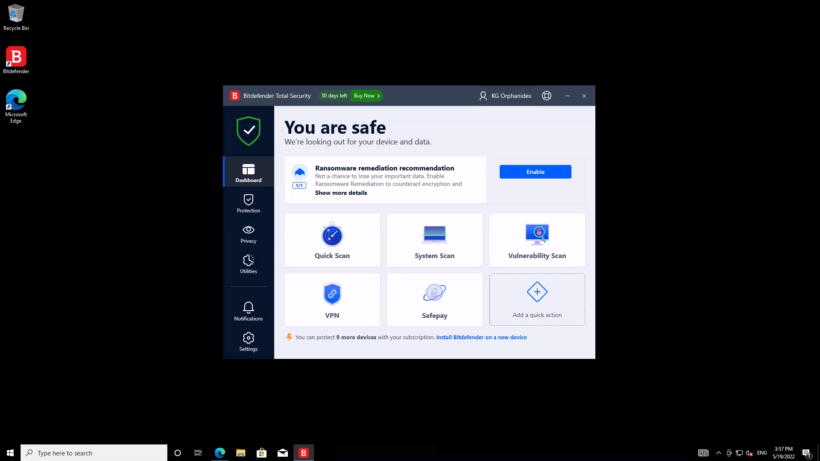The width and height of the screenshot is (820, 461).
Task: Show hidden system tray icons
Action: 718,453
